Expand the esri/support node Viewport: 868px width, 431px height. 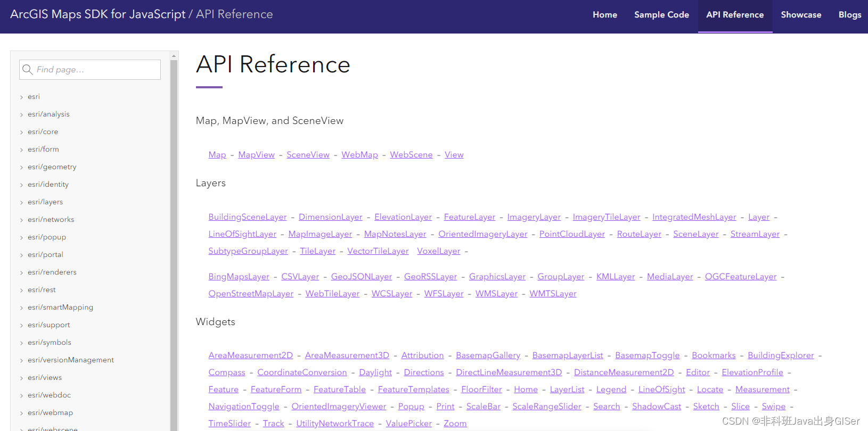pos(21,325)
